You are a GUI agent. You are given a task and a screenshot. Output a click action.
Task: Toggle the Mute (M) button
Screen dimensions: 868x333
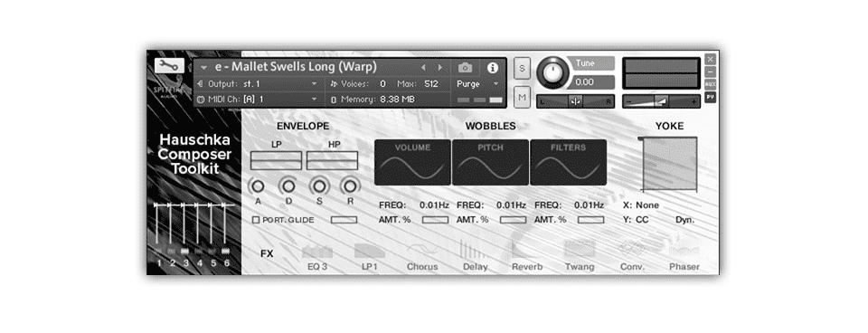[x=522, y=98]
